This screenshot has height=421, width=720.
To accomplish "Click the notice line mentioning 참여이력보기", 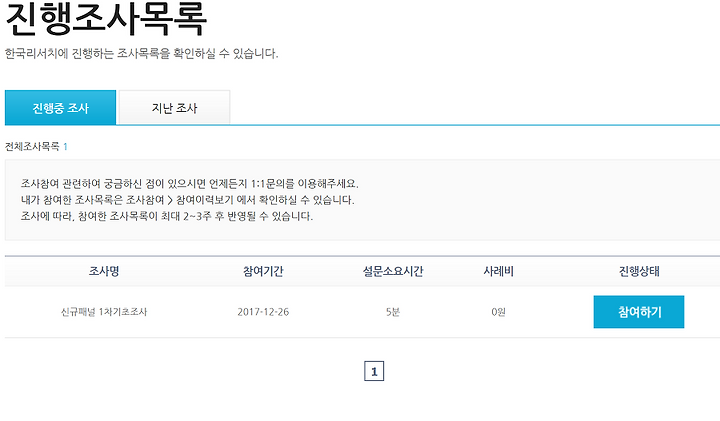I will coord(187,200).
